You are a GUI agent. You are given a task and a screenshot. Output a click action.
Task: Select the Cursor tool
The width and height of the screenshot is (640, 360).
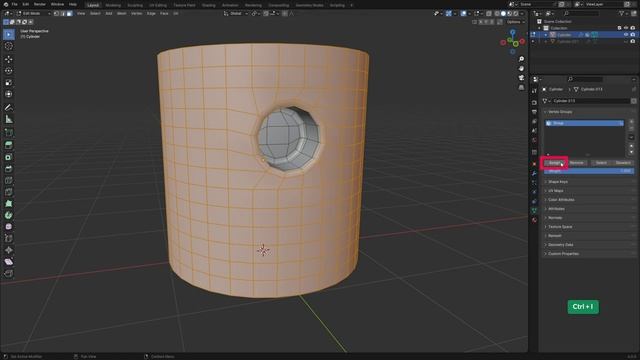pos(9,46)
